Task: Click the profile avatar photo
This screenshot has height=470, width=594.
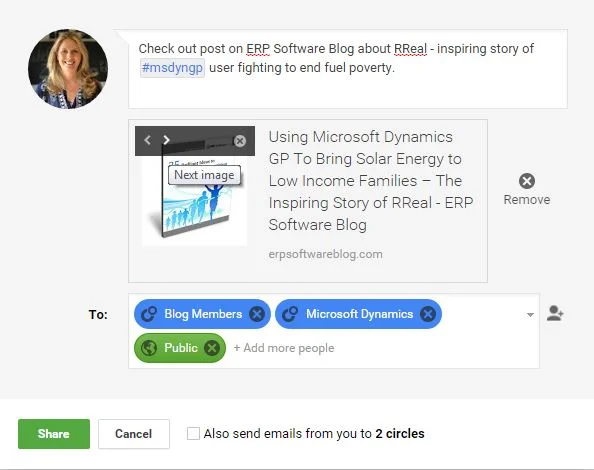Action: (68, 69)
